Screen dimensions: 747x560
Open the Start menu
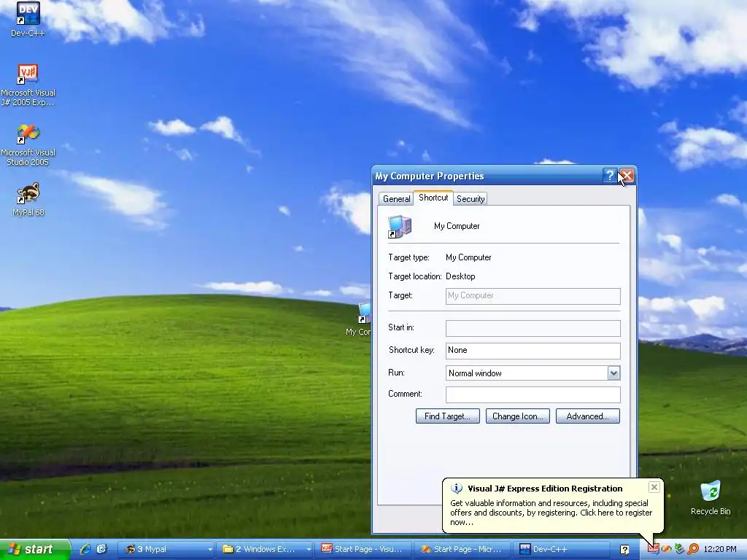point(35,550)
